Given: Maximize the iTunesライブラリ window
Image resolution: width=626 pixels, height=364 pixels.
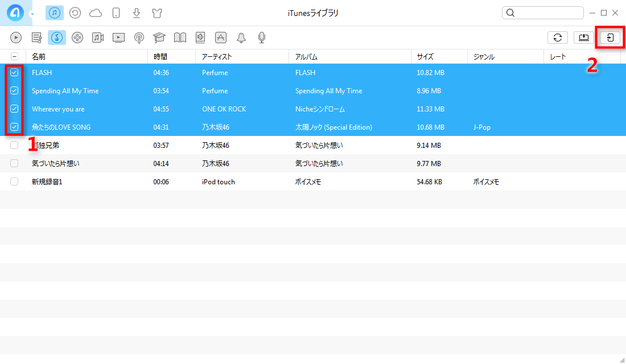Looking at the screenshot, I should (604, 13).
